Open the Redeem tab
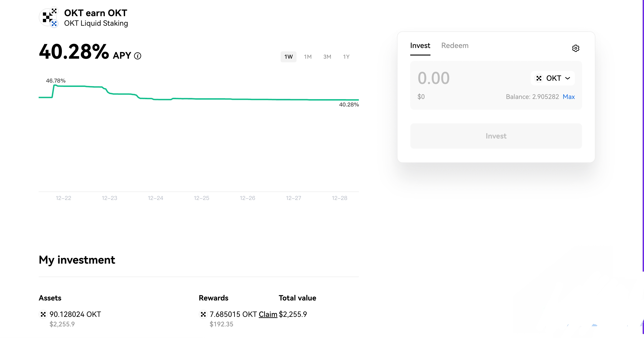 455,45
